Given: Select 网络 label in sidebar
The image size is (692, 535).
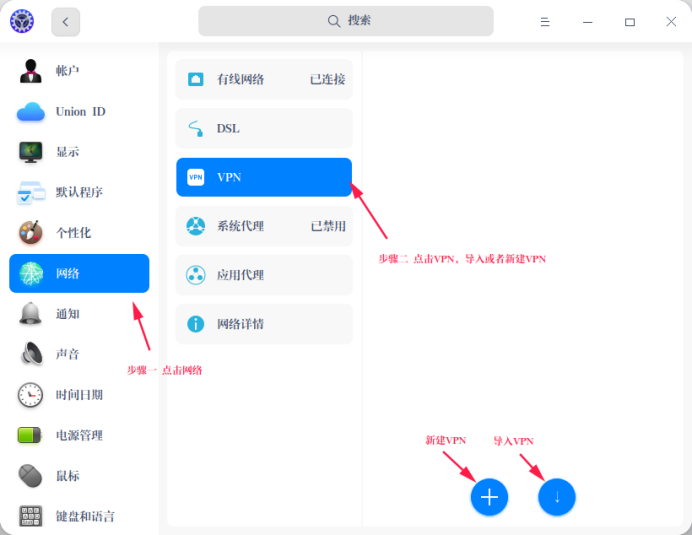Looking at the screenshot, I should [x=68, y=273].
